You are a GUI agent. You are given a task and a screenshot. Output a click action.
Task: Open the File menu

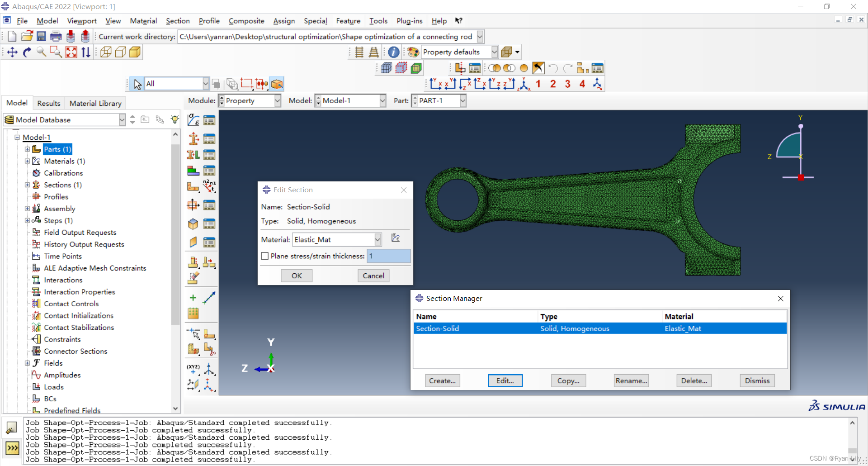tap(22, 21)
